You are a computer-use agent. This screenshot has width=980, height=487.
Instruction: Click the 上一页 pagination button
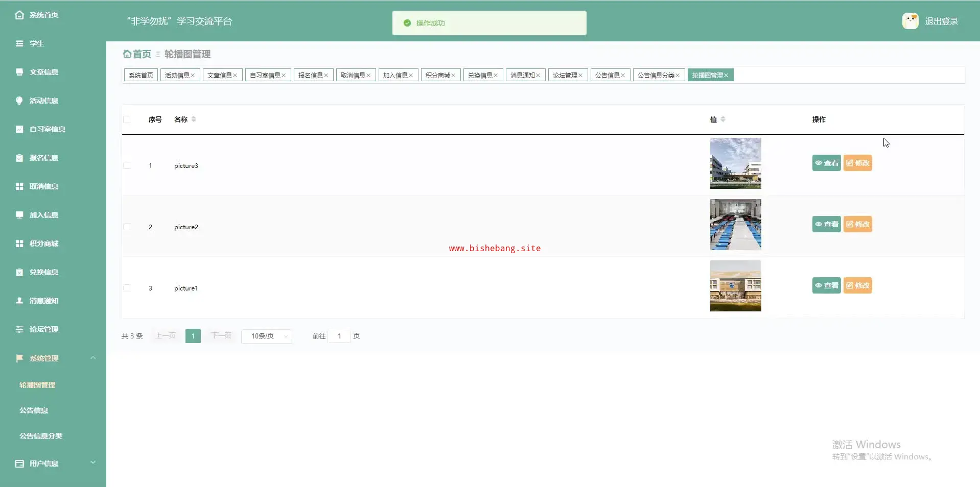[166, 336]
